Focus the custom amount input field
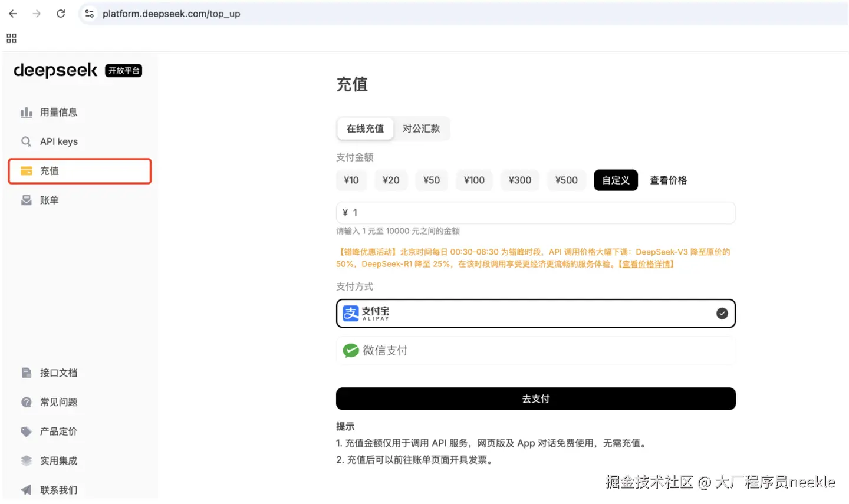 (x=536, y=213)
